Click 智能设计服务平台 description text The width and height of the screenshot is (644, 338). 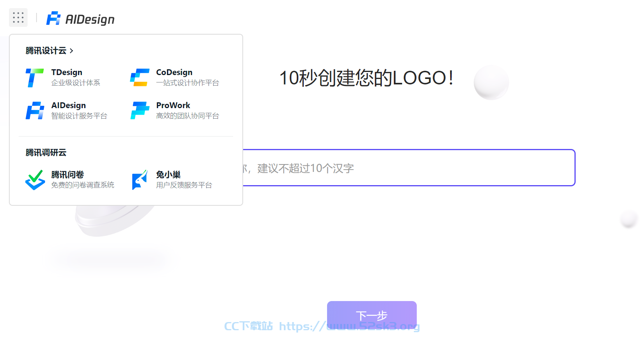click(79, 116)
